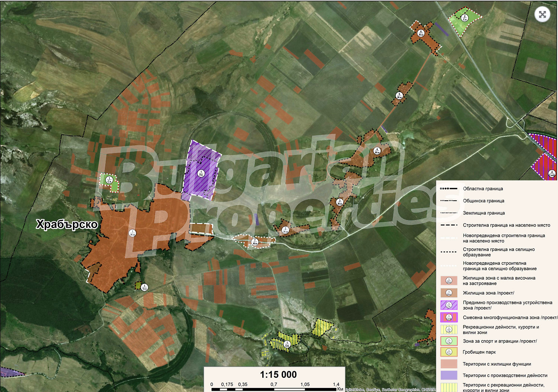Screen dimensions: 558x392
Task: Click the 2 Смф mixed zone marker
Action: coord(552,174)
